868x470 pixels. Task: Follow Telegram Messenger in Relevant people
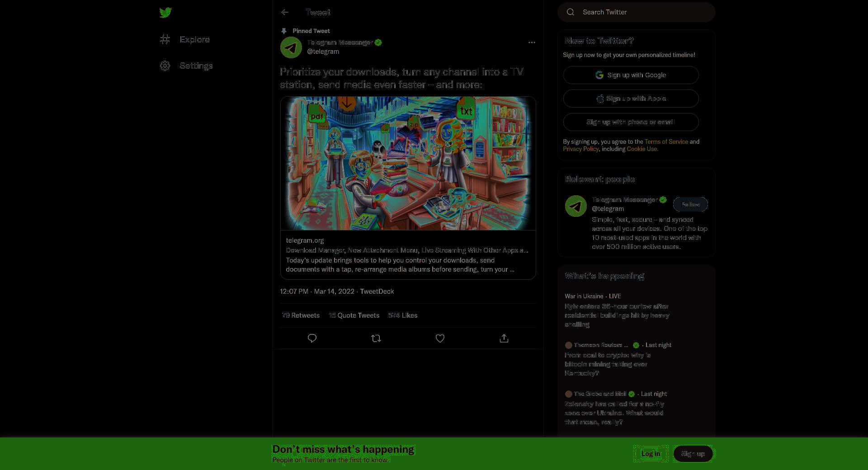690,204
